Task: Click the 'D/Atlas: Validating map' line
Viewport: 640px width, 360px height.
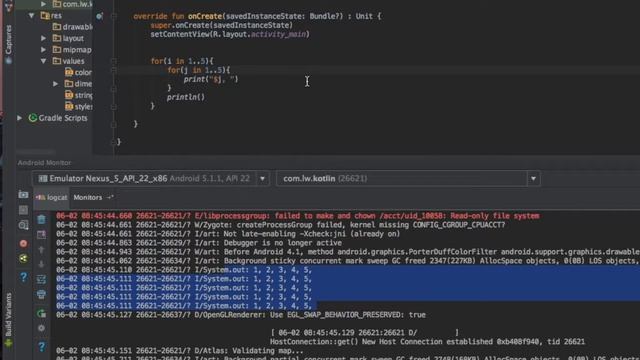Action: tap(180, 351)
